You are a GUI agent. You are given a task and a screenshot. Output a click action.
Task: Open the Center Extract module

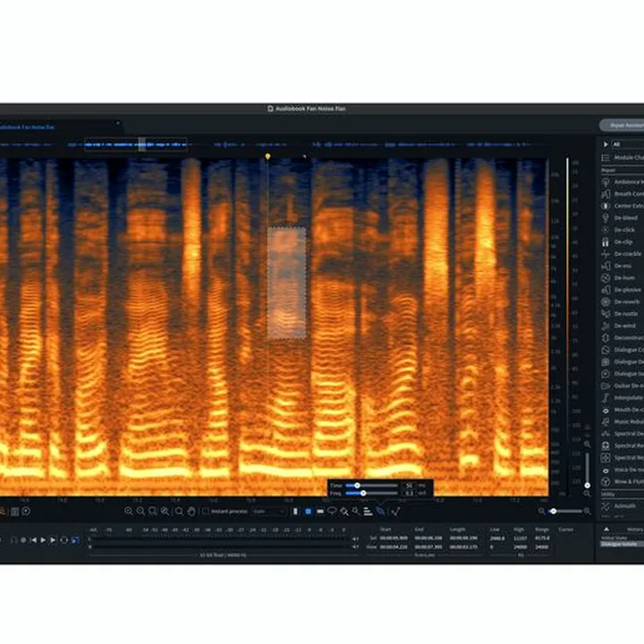(x=623, y=206)
